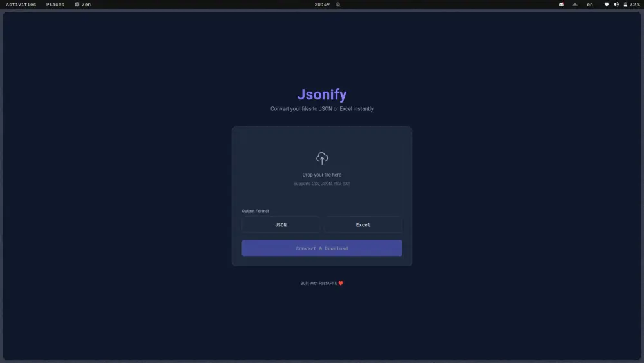Image resolution: width=644 pixels, height=363 pixels.
Task: Click the Discord tray icon
Action: click(562, 5)
